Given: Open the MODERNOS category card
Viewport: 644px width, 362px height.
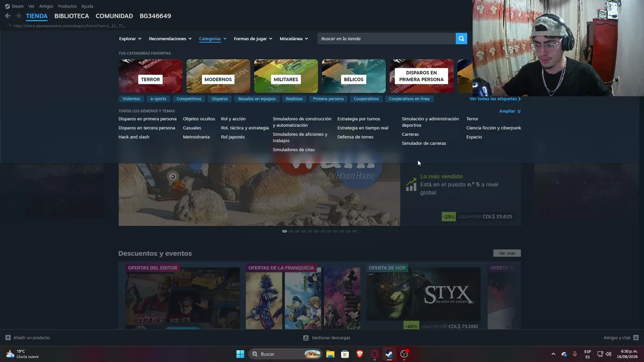Looking at the screenshot, I should pyautogui.click(x=218, y=76).
